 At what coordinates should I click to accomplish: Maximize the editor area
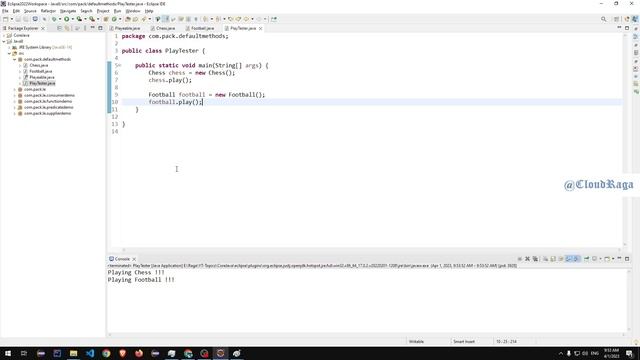pyautogui.click(x=627, y=28)
